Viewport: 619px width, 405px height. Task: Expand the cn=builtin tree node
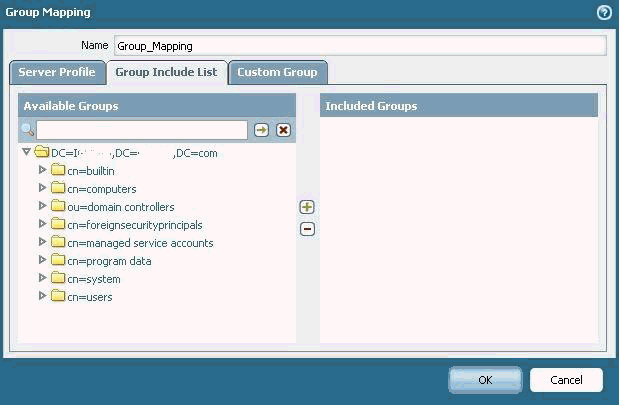pyautogui.click(x=42, y=171)
